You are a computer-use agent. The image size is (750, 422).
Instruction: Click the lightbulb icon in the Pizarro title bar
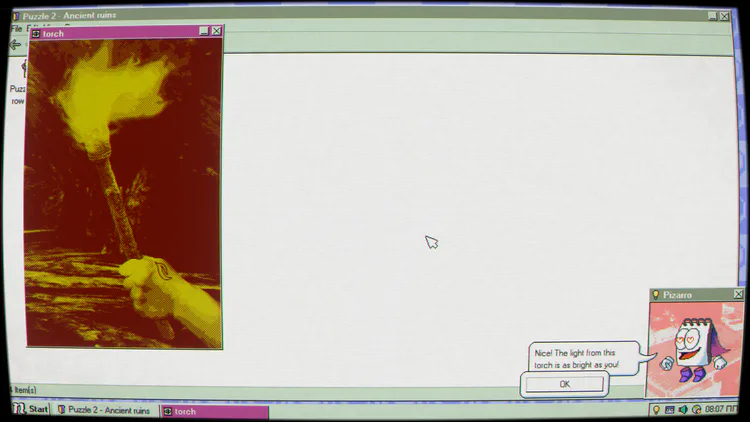656,295
